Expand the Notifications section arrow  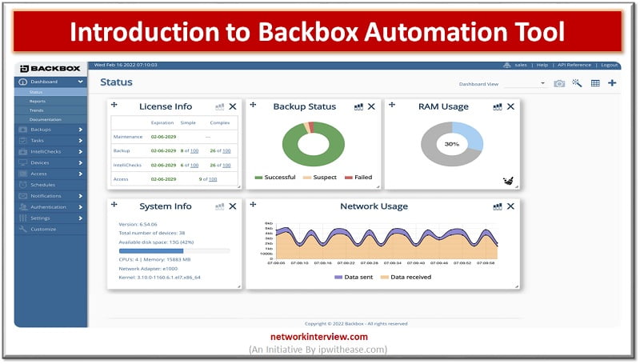[x=81, y=196]
